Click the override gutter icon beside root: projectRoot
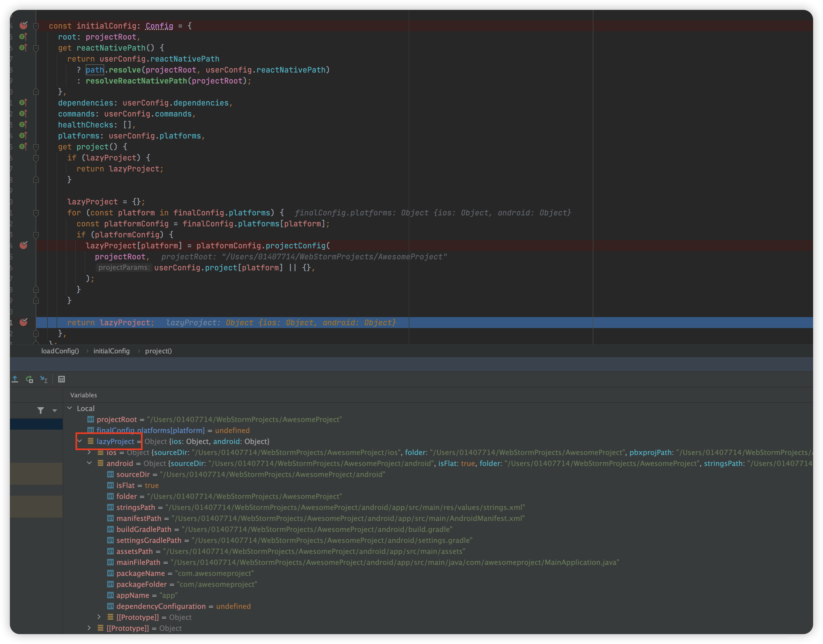 [x=23, y=37]
